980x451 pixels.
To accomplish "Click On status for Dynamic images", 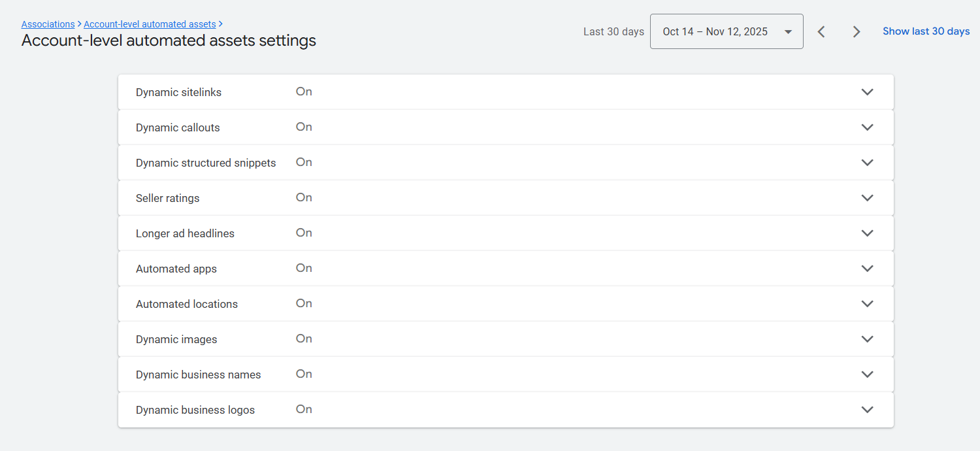I will (x=304, y=339).
